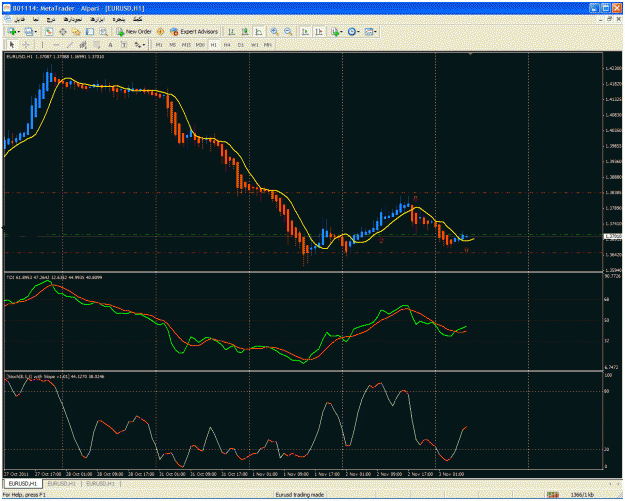Screen dimensions: 625x501
Task: Switch chart to bar chart
Action: (x=231, y=31)
